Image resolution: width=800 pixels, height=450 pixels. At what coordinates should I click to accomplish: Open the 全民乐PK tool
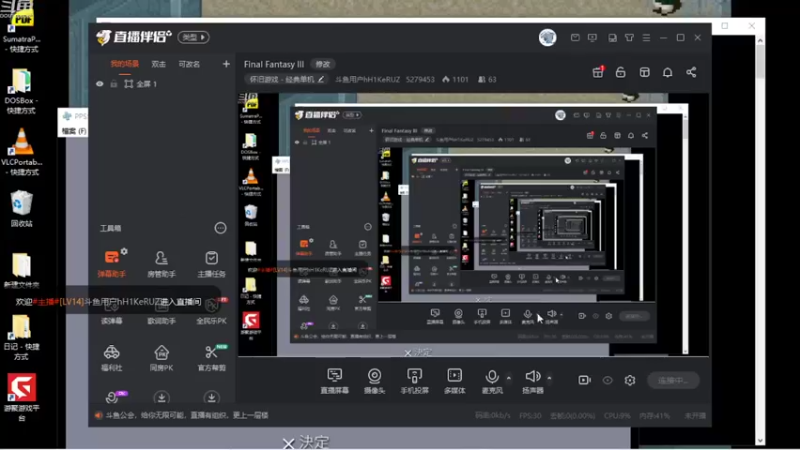211,313
